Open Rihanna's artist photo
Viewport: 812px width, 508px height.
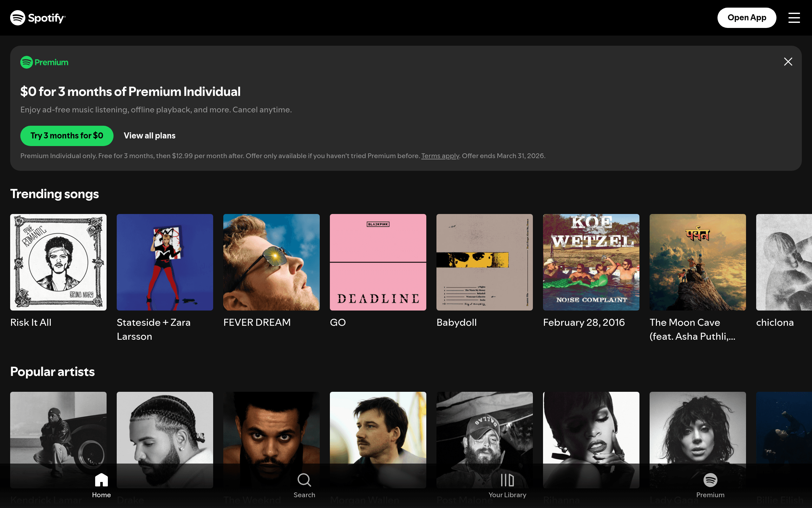[591, 440]
